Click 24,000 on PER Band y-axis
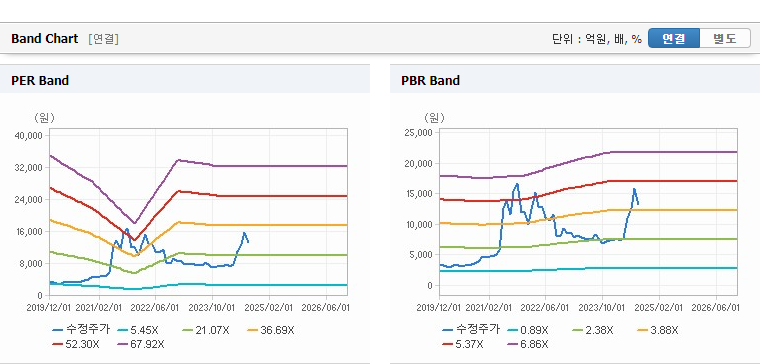 point(30,199)
